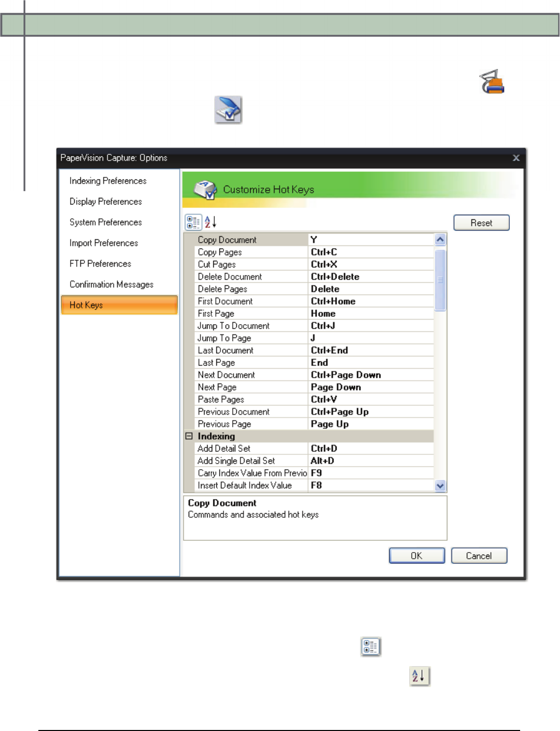Viewport: 560px width, 731px height.
Task: Click the Ctrl+Page Down hot key value
Action: (371, 375)
